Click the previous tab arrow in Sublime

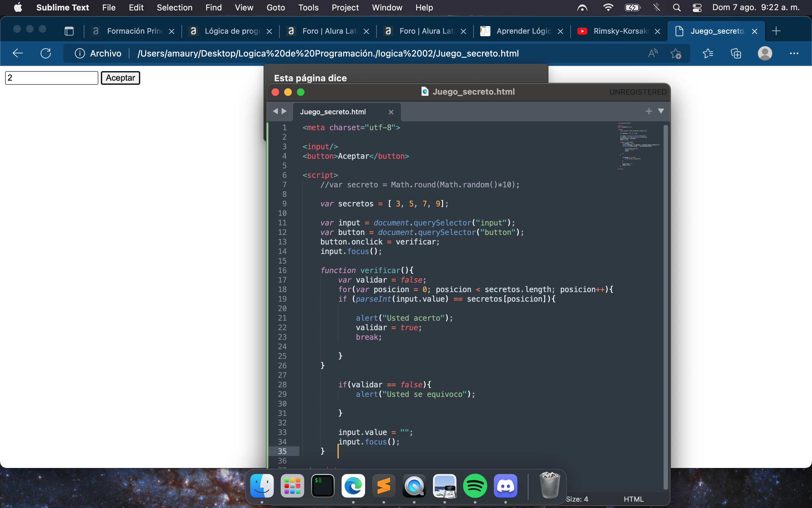pyautogui.click(x=275, y=111)
